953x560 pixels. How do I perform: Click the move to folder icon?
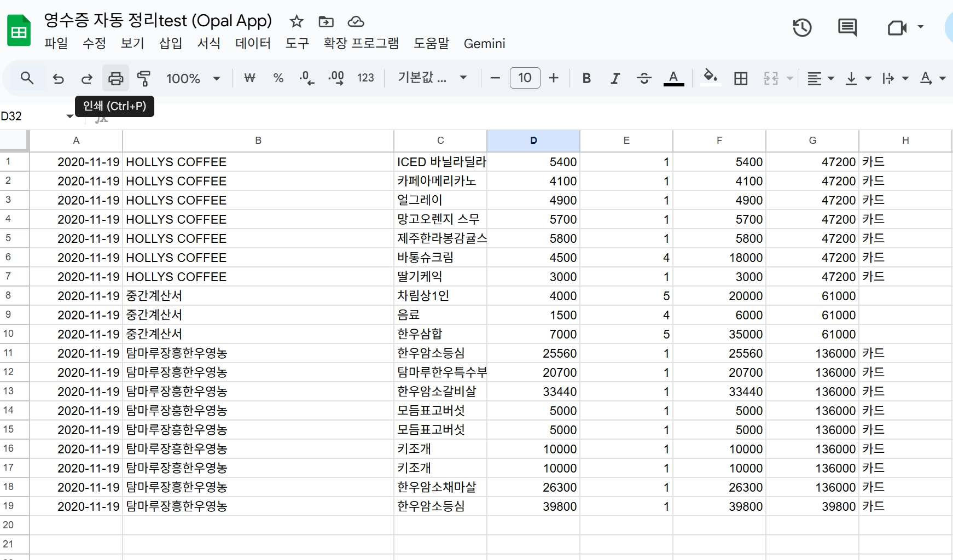[326, 21]
